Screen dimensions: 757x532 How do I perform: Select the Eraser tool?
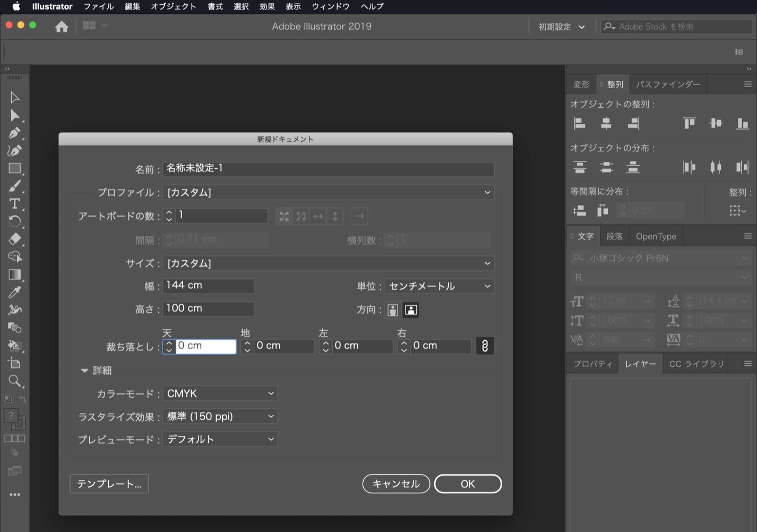click(14, 239)
